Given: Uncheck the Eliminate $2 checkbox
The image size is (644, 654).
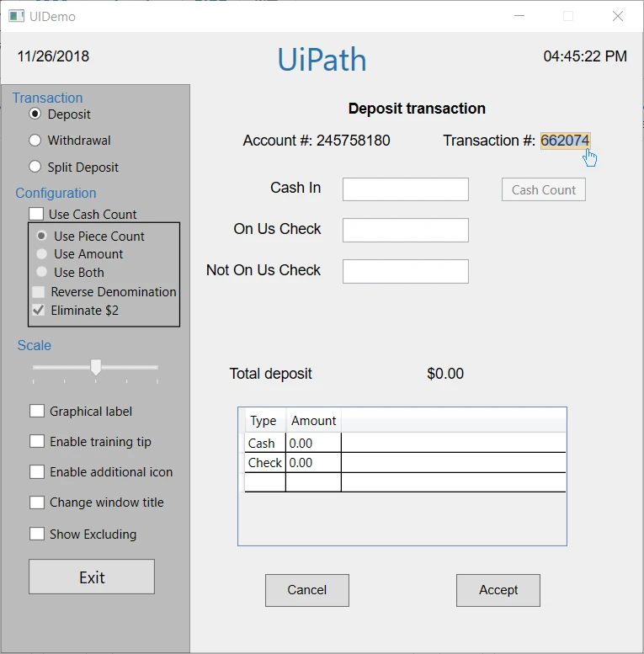Looking at the screenshot, I should coord(39,311).
